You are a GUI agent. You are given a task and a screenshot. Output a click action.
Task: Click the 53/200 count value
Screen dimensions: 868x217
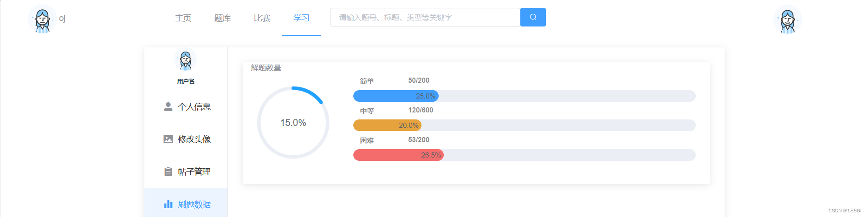pos(419,140)
